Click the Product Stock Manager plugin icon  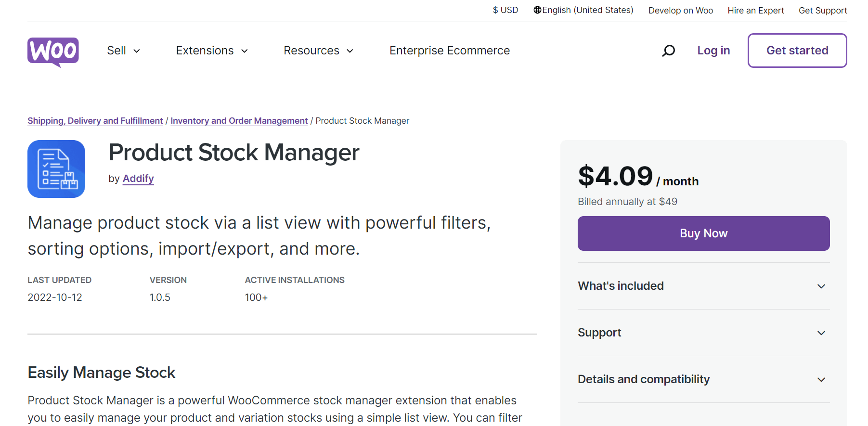click(x=56, y=169)
